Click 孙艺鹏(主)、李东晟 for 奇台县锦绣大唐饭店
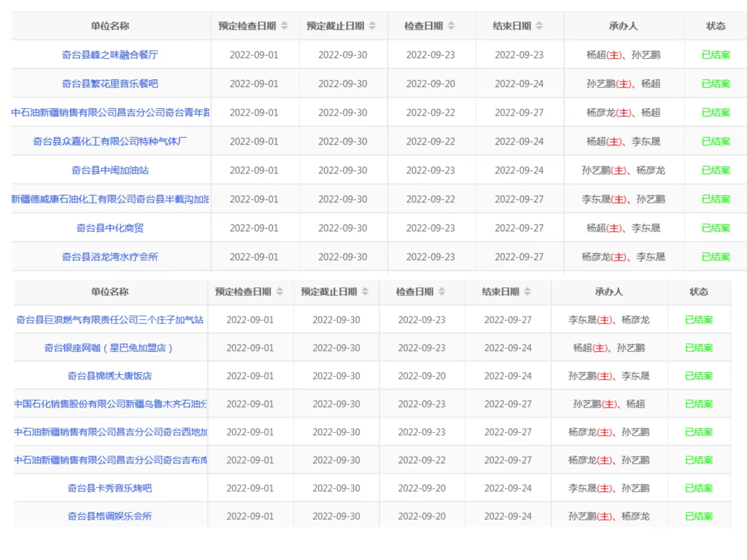747x560 pixels. (x=609, y=376)
